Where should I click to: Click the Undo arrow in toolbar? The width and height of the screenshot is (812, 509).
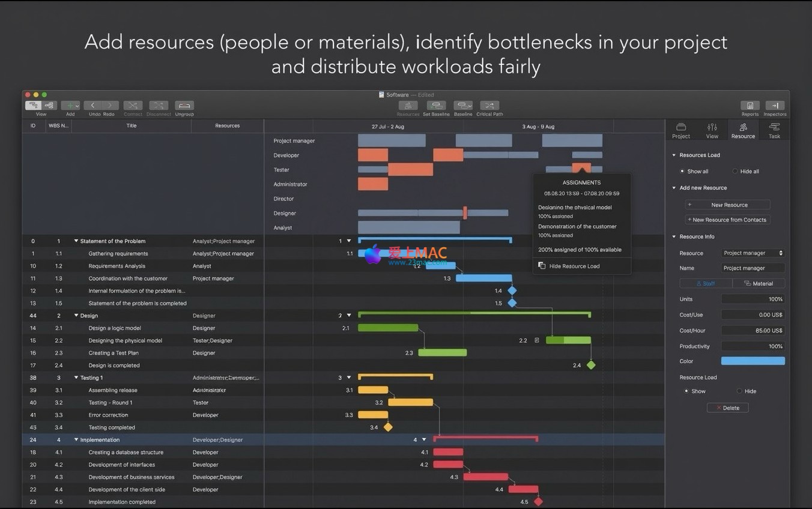tap(92, 106)
